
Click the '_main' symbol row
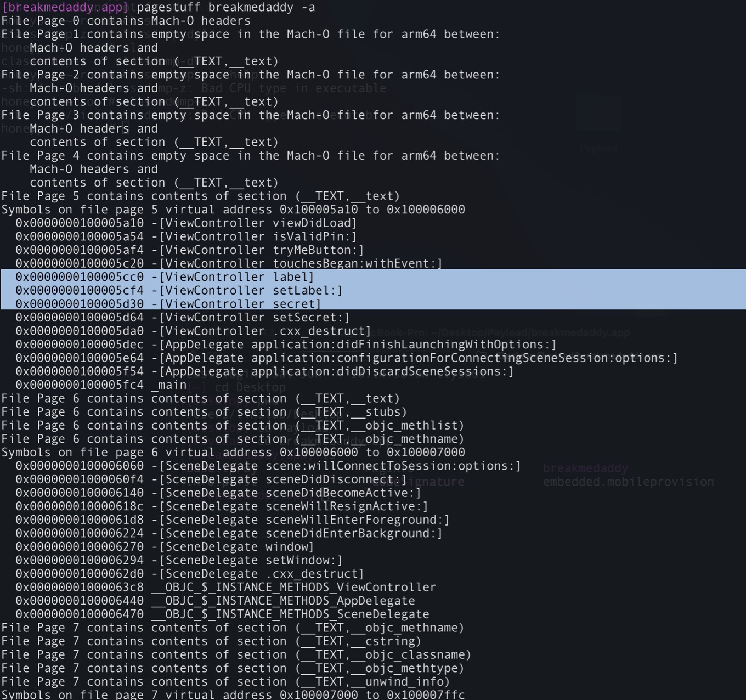tap(101, 385)
